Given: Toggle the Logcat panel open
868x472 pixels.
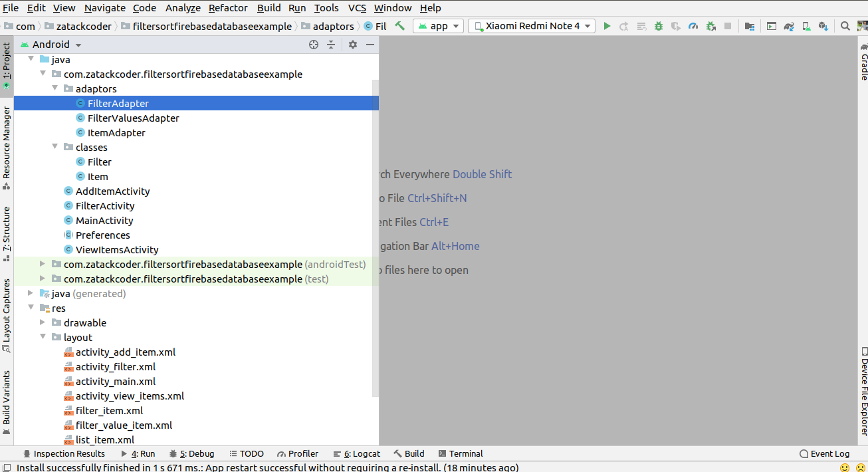Looking at the screenshot, I should [x=357, y=453].
